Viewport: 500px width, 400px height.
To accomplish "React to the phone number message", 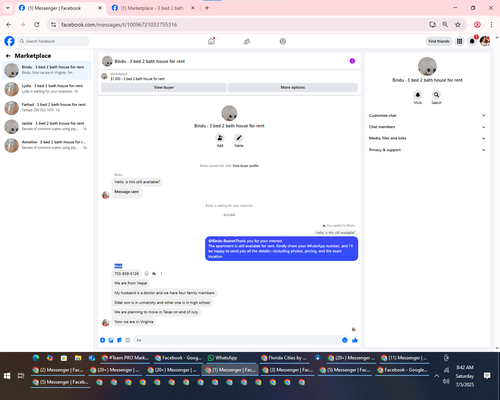I will coord(146,273).
